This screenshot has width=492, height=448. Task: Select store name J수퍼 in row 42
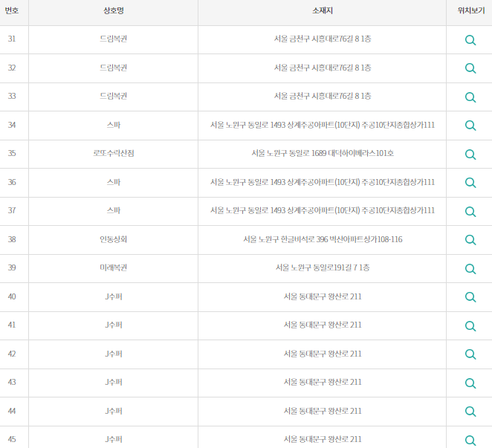pyautogui.click(x=114, y=354)
